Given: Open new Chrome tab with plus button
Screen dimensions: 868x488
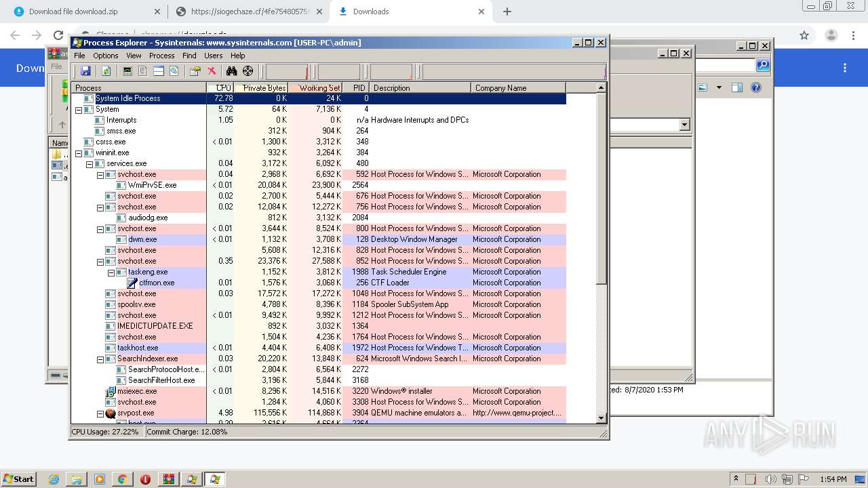Looking at the screenshot, I should click(507, 12).
